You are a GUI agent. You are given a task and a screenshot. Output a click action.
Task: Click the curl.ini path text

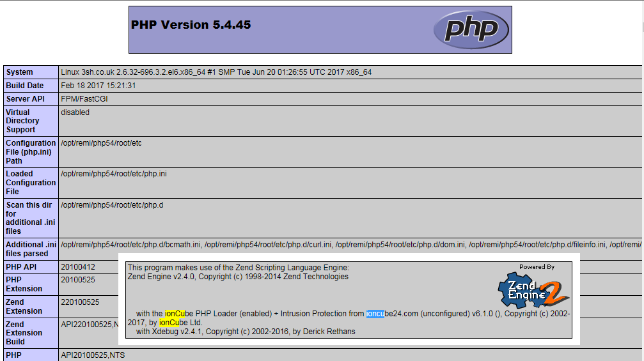click(x=268, y=245)
